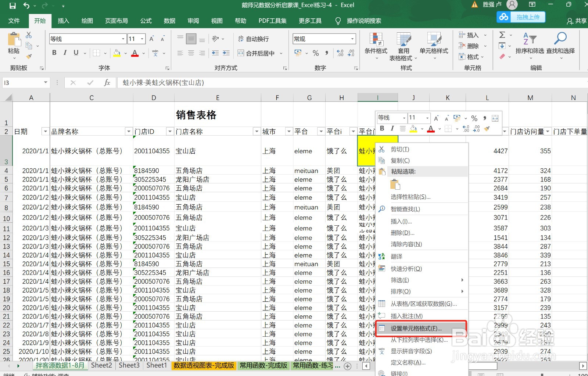Open the 插入 ribbon tab

64,21
